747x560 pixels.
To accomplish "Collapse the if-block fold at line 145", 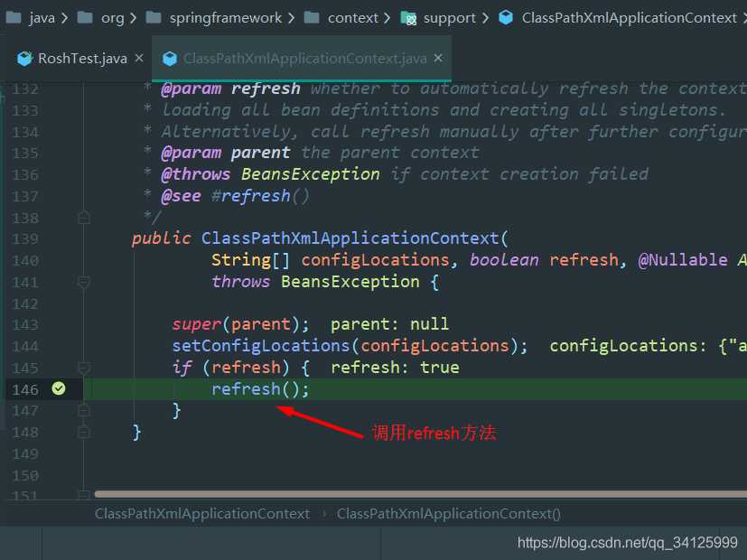I will coord(84,369).
